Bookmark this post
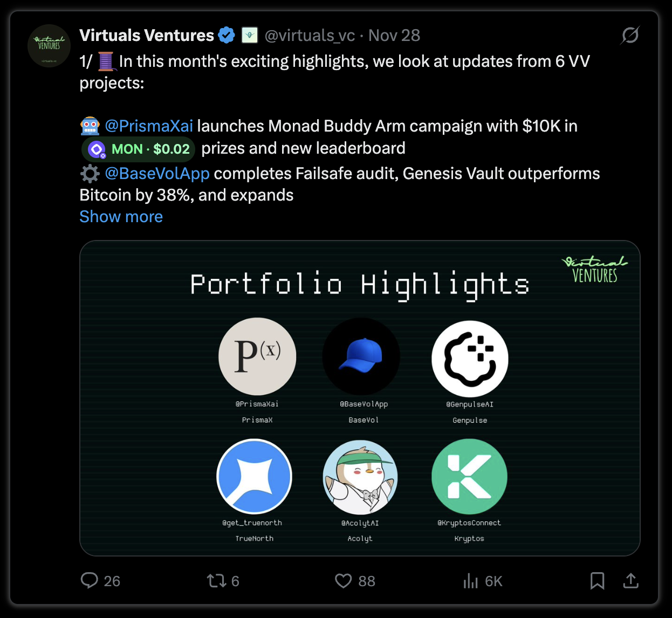The width and height of the screenshot is (672, 618). tap(597, 581)
